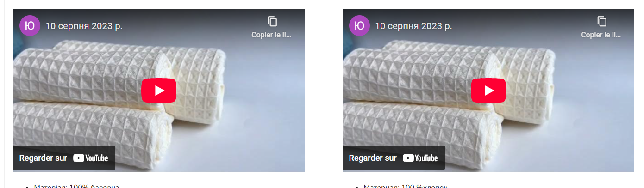Image resolution: width=644 pixels, height=188 pixels.
Task: Click YouTube logo on right video
Action: click(420, 158)
